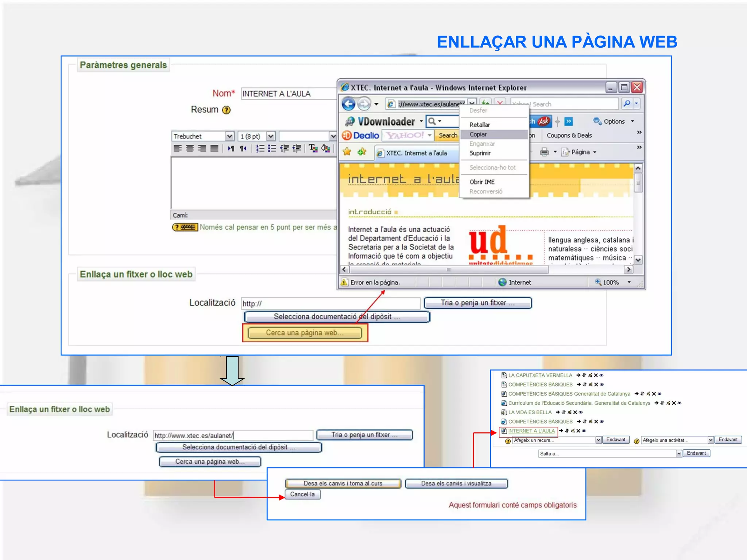Click the highlighted Cerca una pàgina web button
The width and height of the screenshot is (747, 560).
tap(305, 333)
